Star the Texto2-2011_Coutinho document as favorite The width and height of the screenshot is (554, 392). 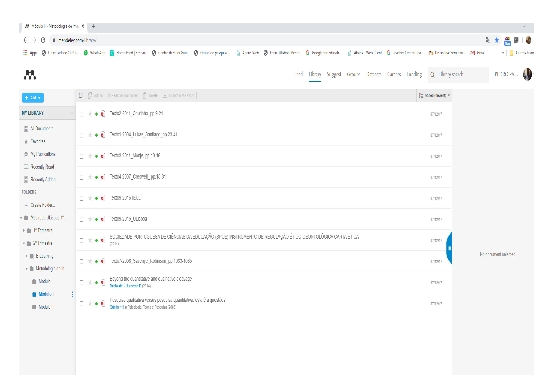pyautogui.click(x=90, y=114)
